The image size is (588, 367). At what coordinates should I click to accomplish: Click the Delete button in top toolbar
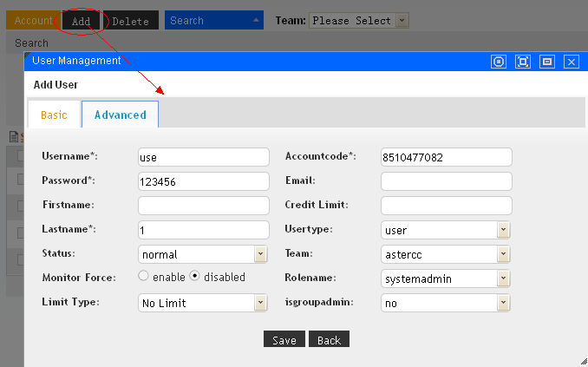pyautogui.click(x=131, y=21)
